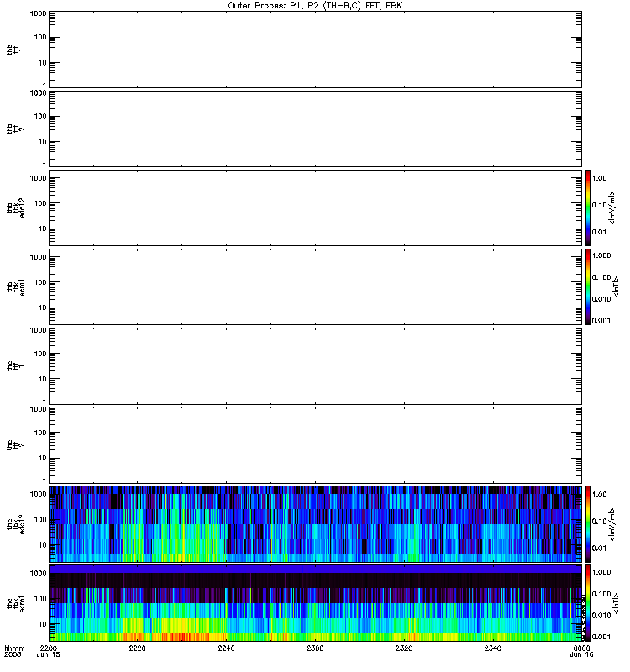
Task: Click the '10' y-tick of thb fbk edc12 panel
Action: pos(43,228)
